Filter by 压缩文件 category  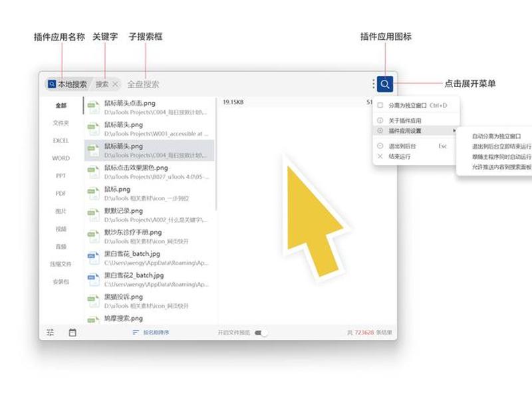(x=61, y=264)
